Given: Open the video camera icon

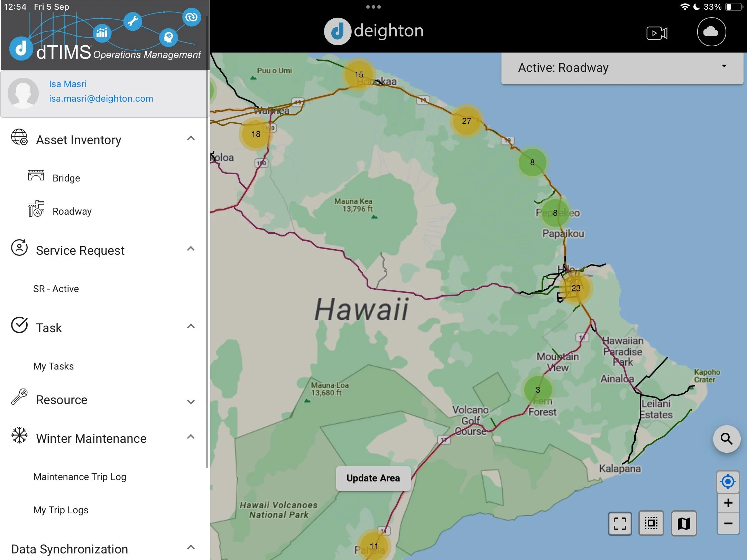Looking at the screenshot, I should (x=656, y=33).
